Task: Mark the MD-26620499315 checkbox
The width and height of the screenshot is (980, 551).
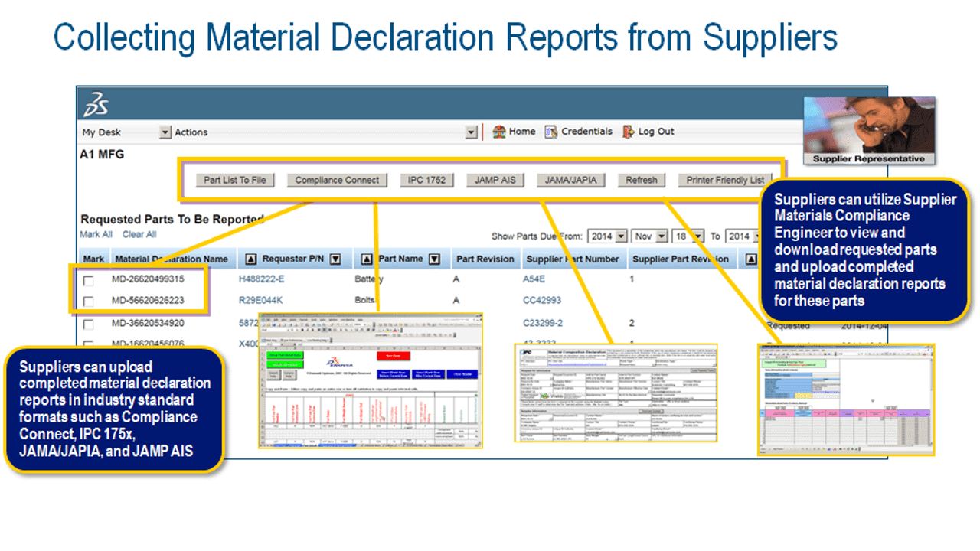Action: (89, 280)
